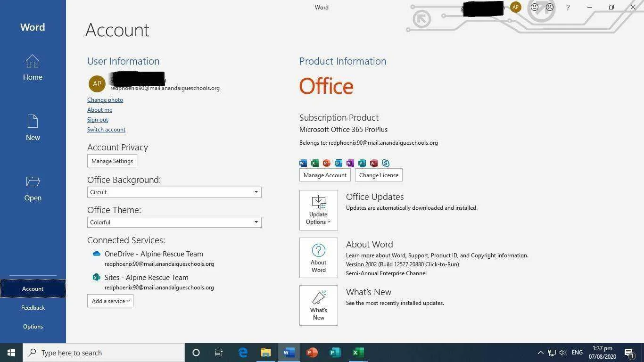Screen dimensions: 644x362
Task: Choose Open in the backstage sidebar
Action: point(33,188)
